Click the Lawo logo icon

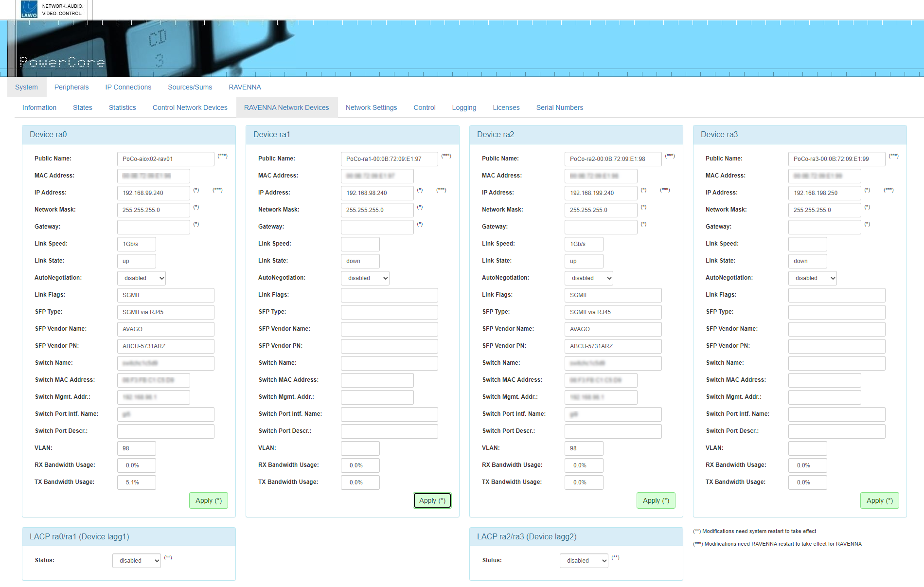[29, 9]
